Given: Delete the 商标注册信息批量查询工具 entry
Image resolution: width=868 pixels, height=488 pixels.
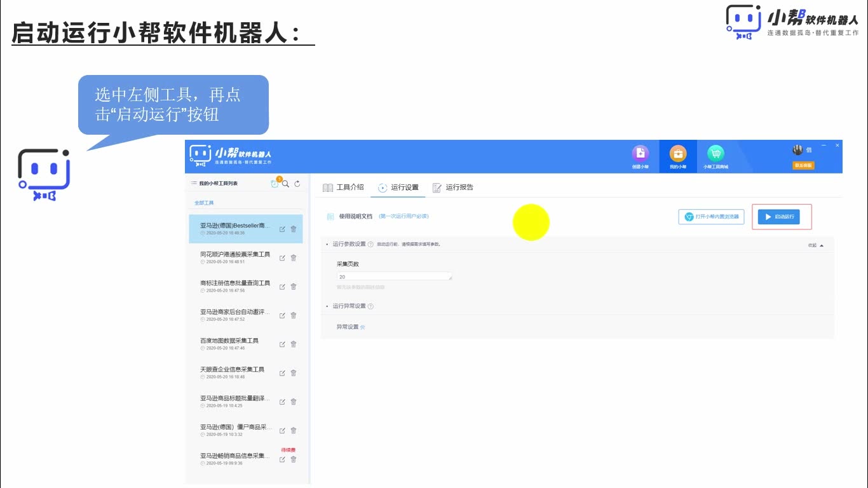Looking at the screenshot, I should pyautogui.click(x=294, y=287).
